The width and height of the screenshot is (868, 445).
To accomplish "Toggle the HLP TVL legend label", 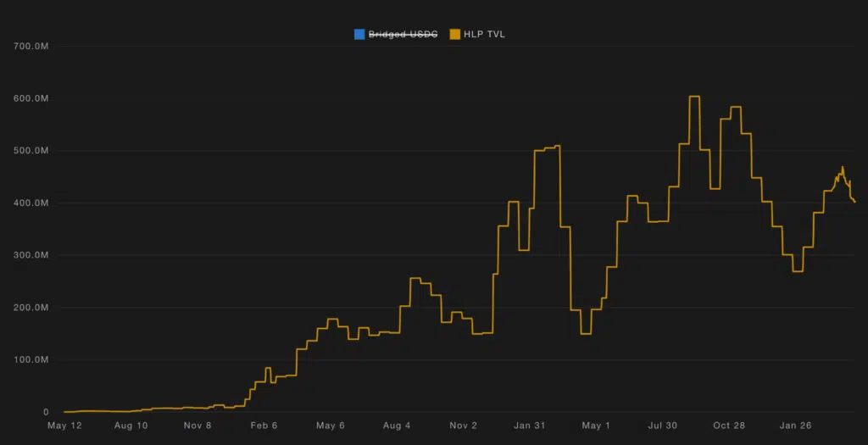I will (484, 34).
